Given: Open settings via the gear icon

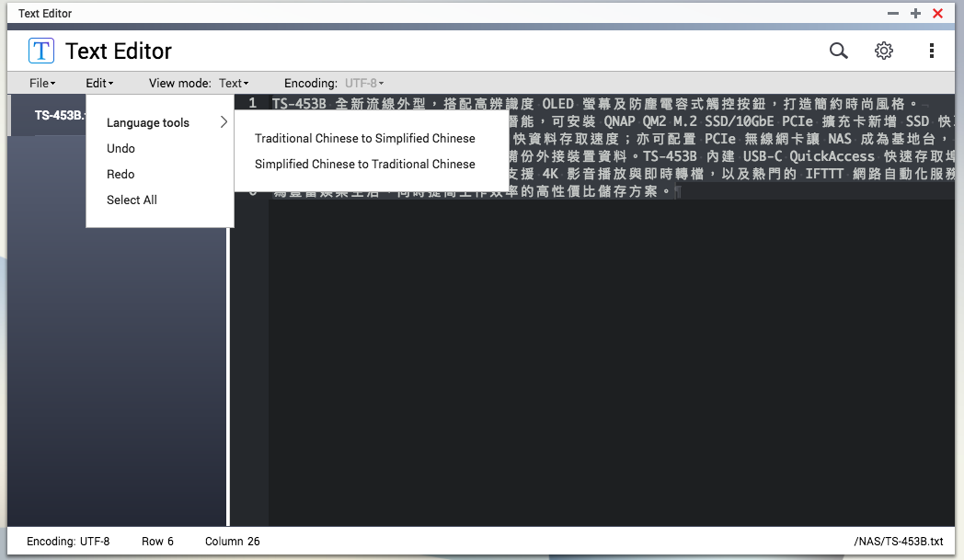Looking at the screenshot, I should tap(883, 51).
